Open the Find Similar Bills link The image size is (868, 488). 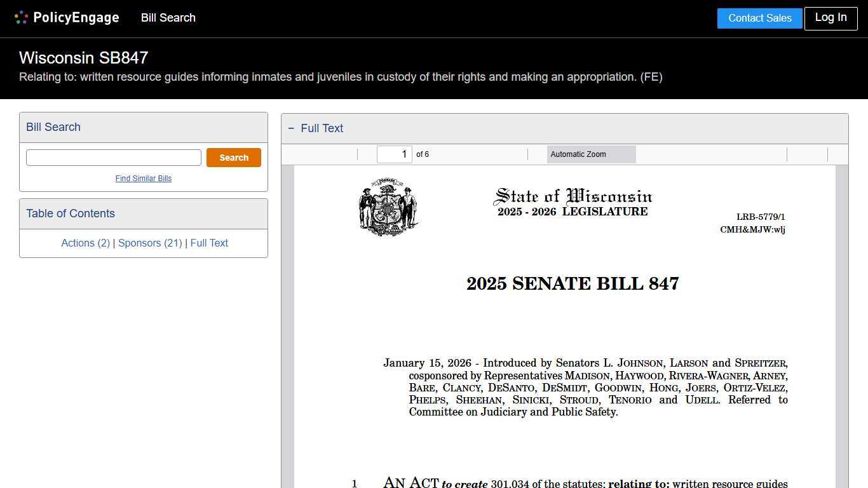click(144, 179)
